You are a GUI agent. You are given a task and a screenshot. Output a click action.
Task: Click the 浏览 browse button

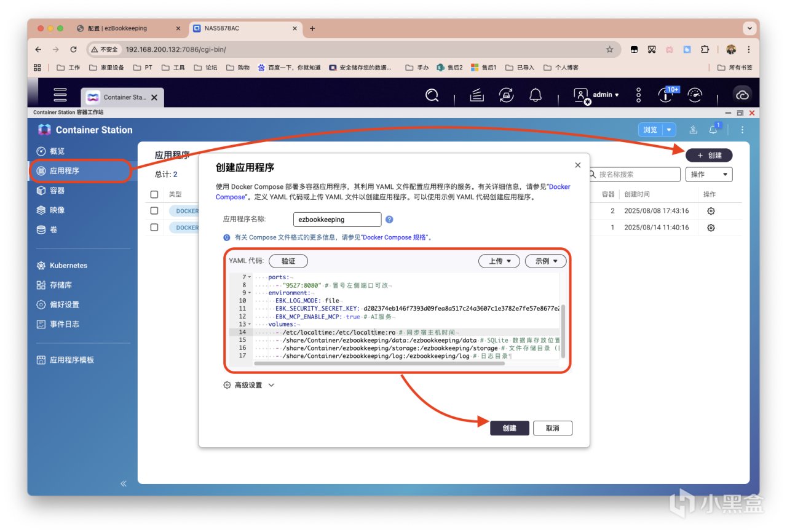click(x=651, y=130)
